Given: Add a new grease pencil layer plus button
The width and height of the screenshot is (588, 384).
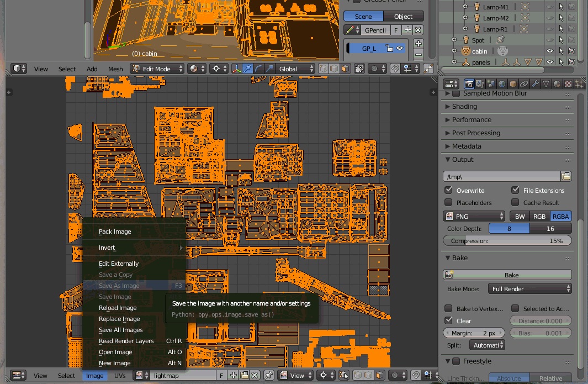Looking at the screenshot, I should point(419,44).
